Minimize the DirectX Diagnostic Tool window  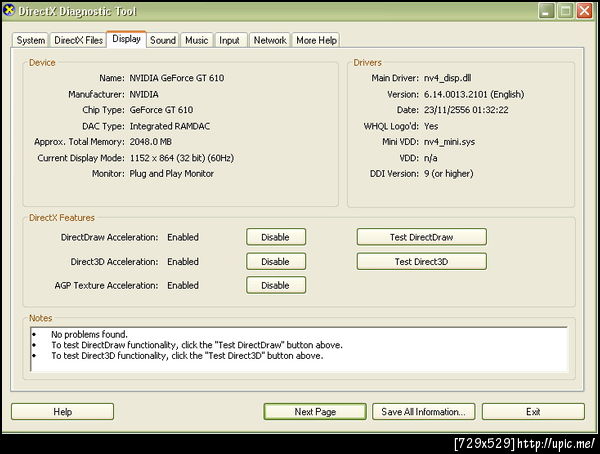click(546, 11)
